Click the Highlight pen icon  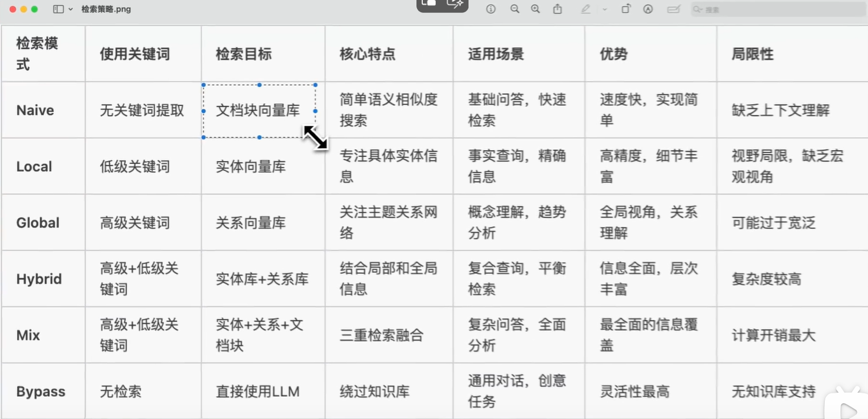coord(585,9)
